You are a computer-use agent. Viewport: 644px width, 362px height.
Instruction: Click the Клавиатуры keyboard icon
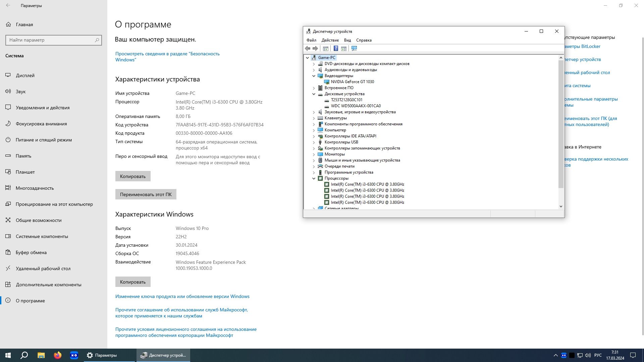[320, 118]
